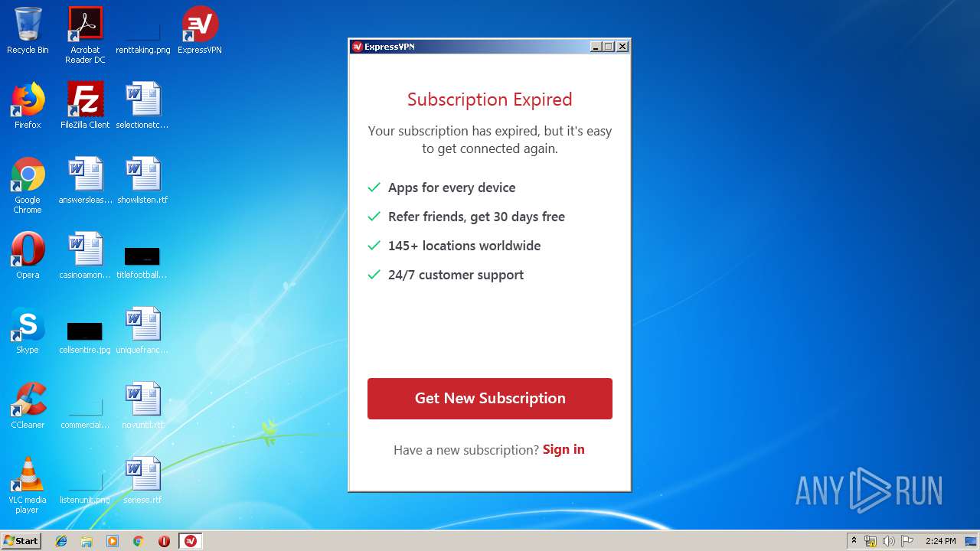
Task: Select the renttaking.png file icon
Action: point(142,35)
